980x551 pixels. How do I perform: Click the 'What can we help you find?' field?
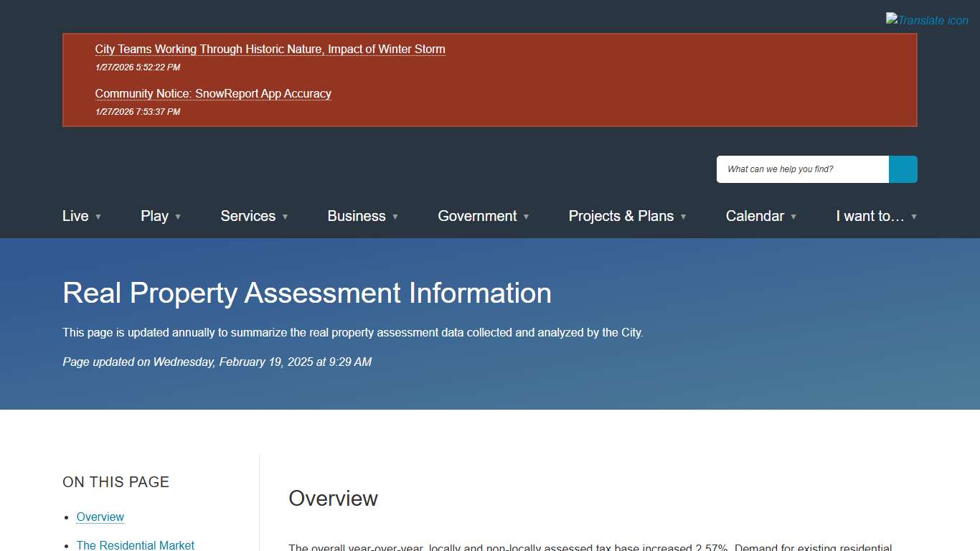click(x=801, y=169)
